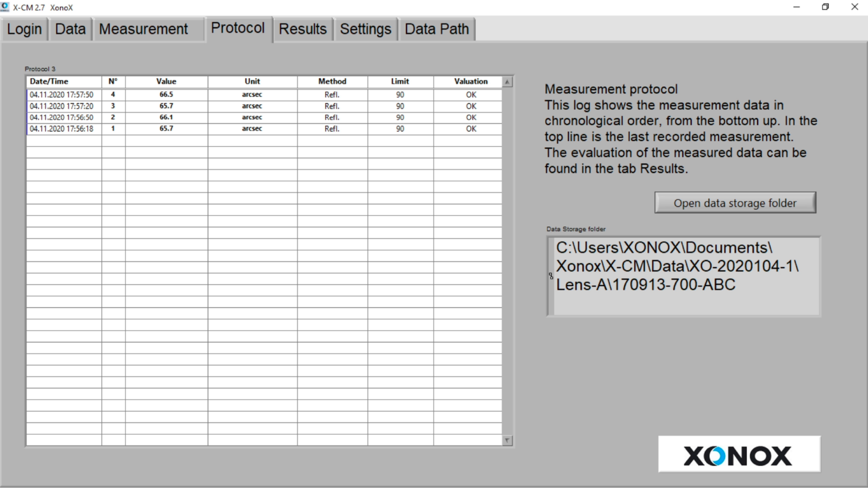Click the Date/Time column header
This screenshot has height=488, width=868.
pyautogui.click(x=49, y=81)
